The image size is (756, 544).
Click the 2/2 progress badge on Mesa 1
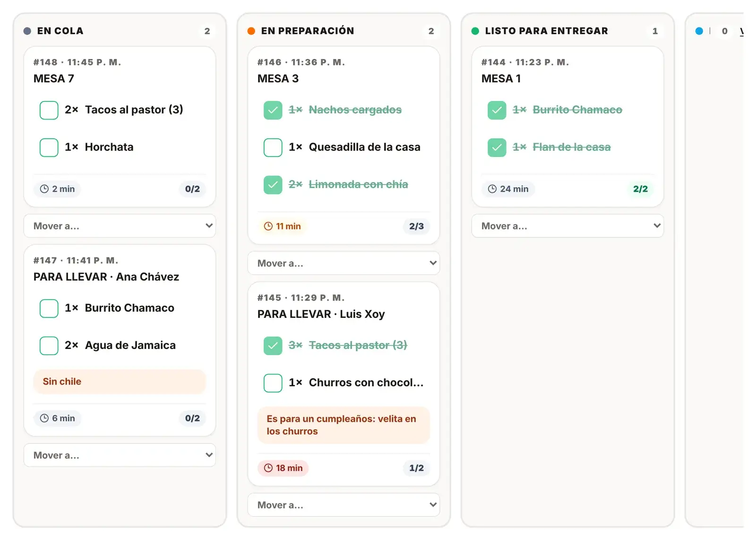640,189
